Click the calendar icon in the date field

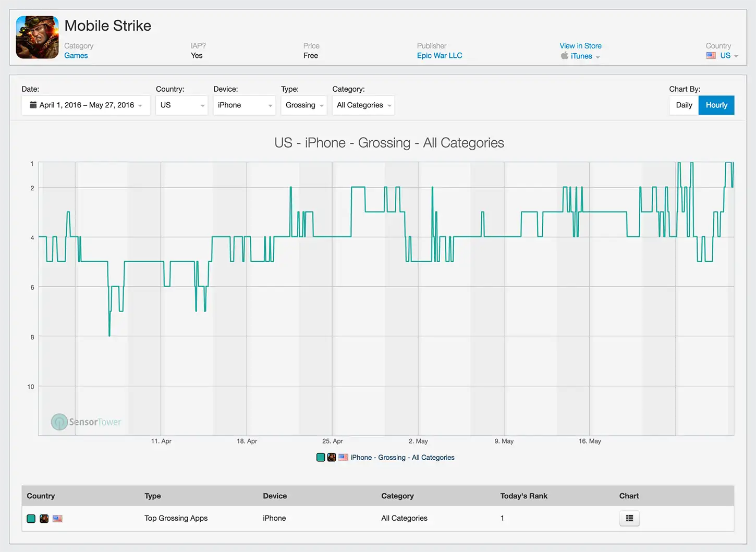point(33,105)
